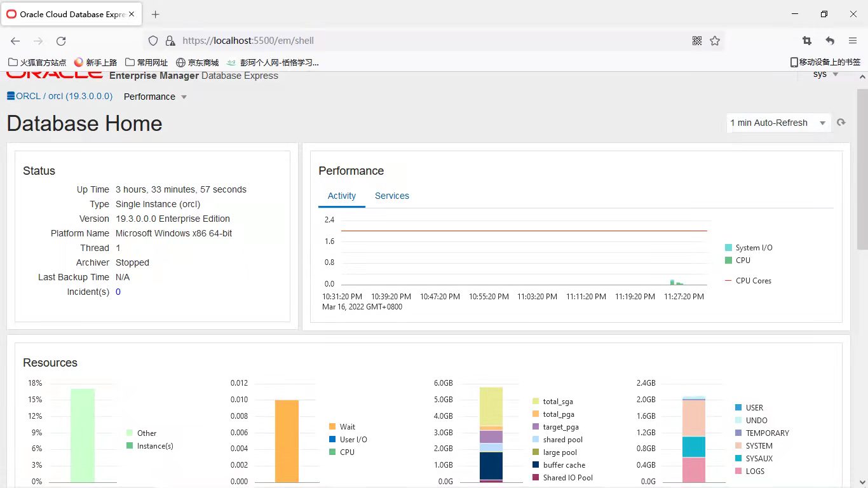Switch to the Services tab
Screen dimensions: 868x488
(x=392, y=196)
